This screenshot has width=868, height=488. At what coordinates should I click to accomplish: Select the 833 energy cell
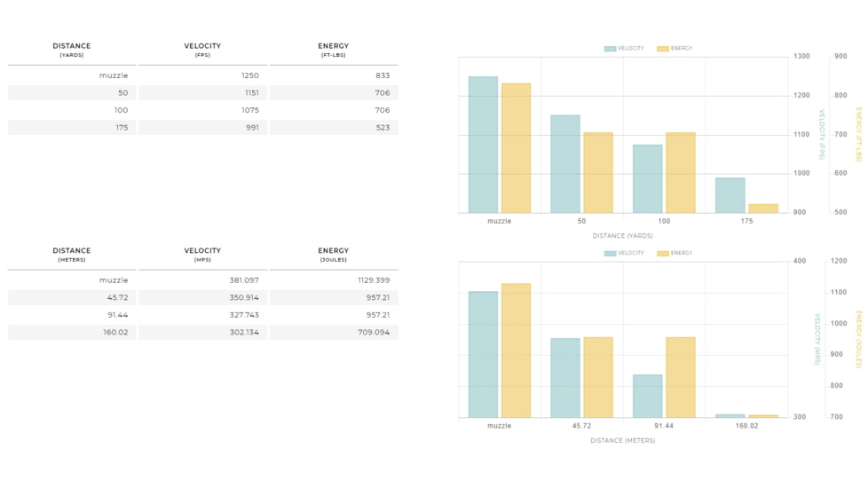pyautogui.click(x=334, y=75)
